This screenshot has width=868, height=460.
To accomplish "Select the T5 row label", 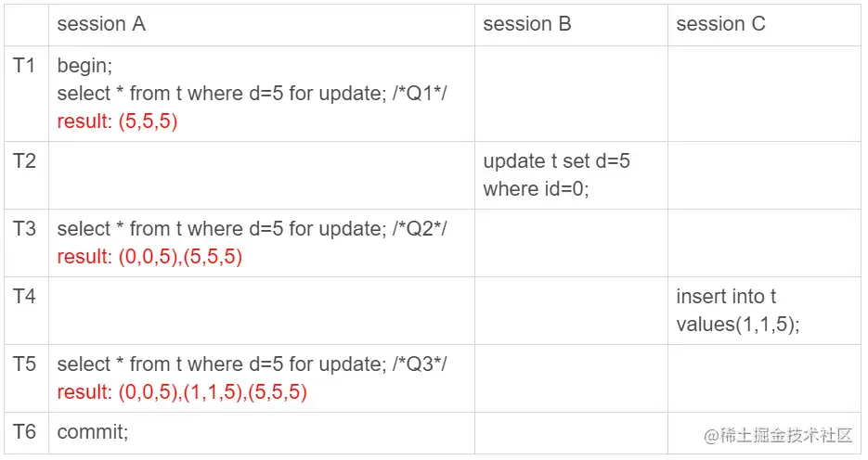I will pos(24,364).
